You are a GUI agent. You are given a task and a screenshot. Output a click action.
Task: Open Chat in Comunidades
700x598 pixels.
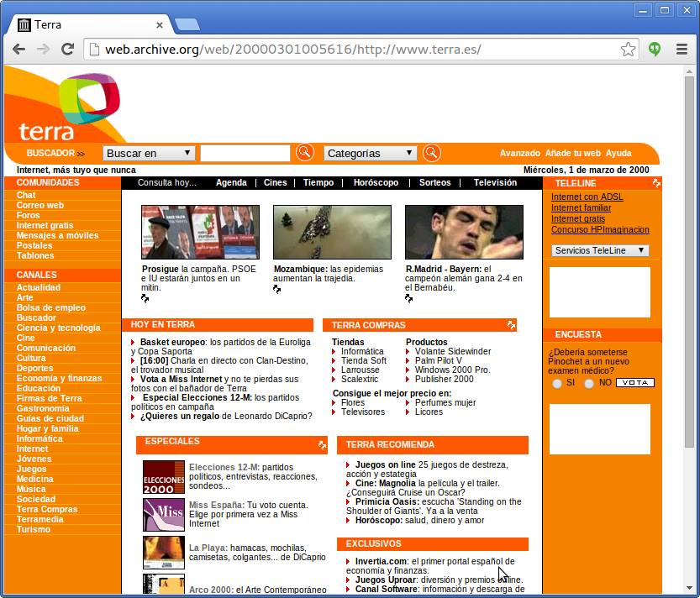tap(26, 195)
